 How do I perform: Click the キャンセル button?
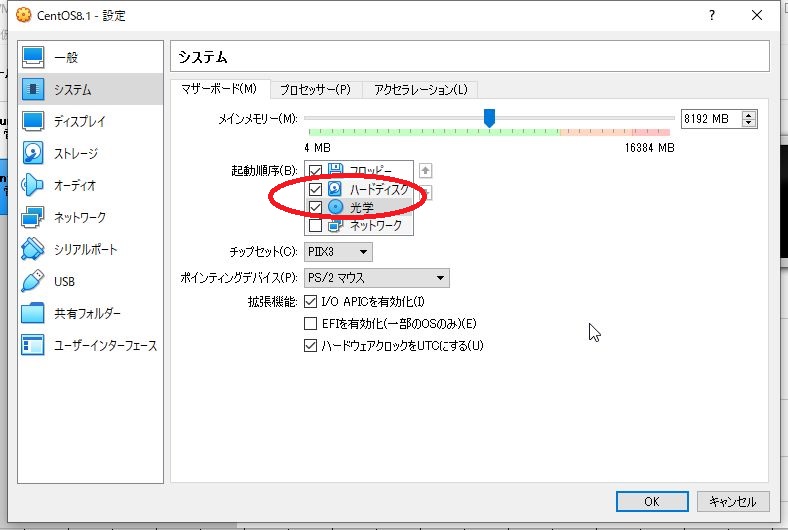tap(733, 501)
